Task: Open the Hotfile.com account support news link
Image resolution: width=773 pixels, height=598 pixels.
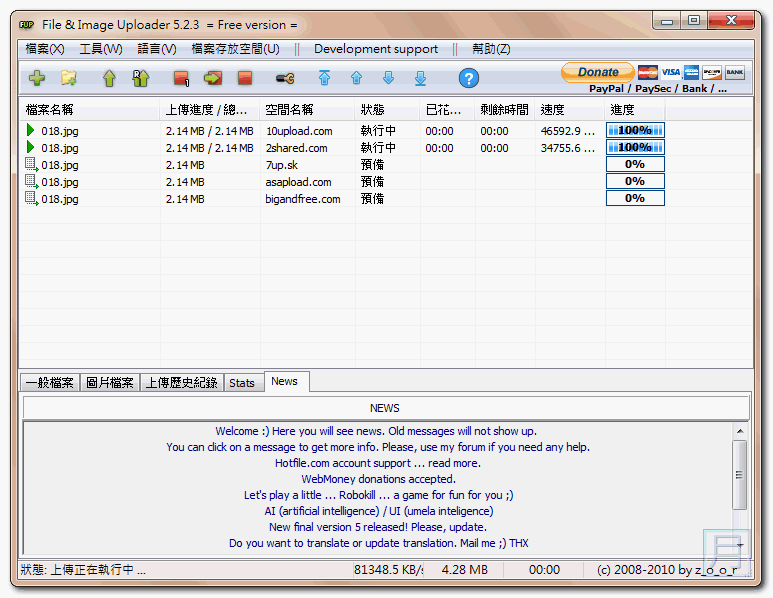Action: [x=378, y=463]
